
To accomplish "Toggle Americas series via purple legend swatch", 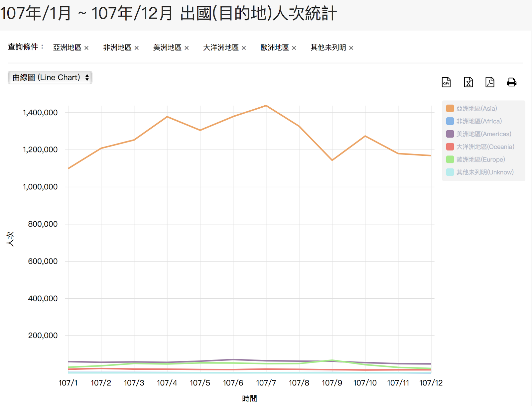I will (x=450, y=134).
